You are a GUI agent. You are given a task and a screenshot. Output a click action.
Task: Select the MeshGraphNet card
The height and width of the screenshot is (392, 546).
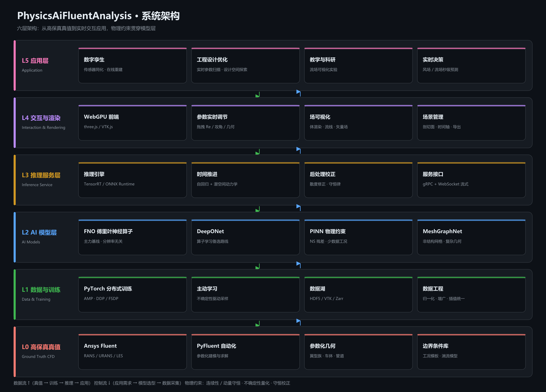click(x=471, y=237)
